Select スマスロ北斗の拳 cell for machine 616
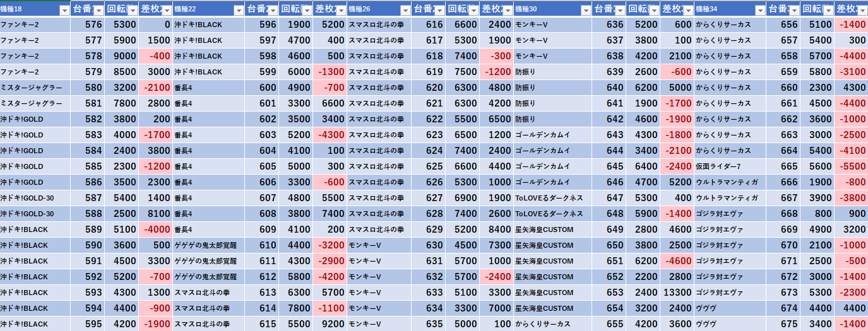Image resolution: width=868 pixels, height=331 pixels. click(x=379, y=25)
